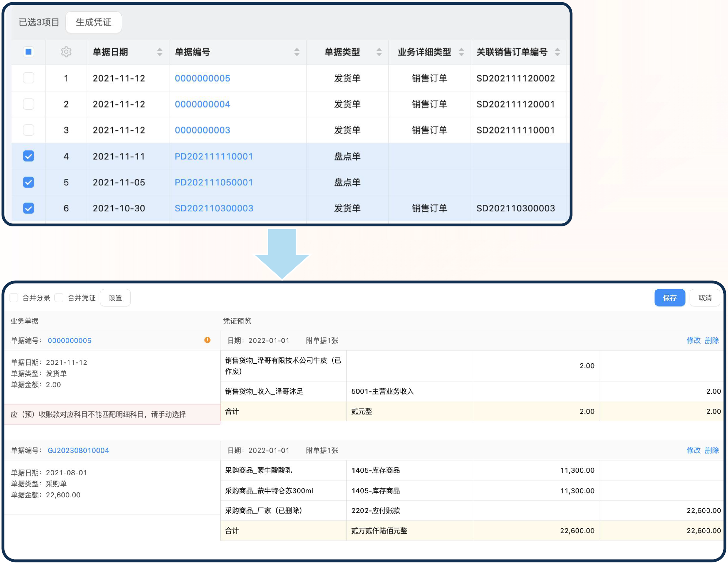Image resolution: width=728 pixels, height=565 pixels.
Task: Enable the 合并凭证 checkbox
Action: point(59,298)
